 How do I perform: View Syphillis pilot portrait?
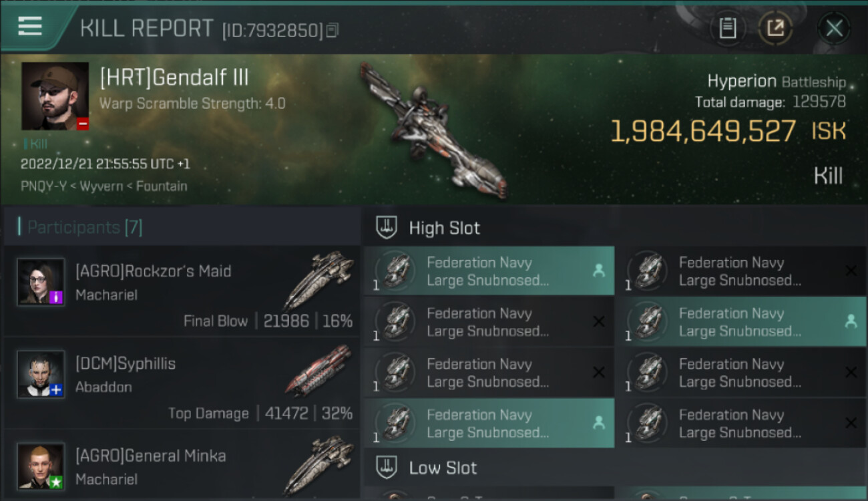click(x=41, y=374)
